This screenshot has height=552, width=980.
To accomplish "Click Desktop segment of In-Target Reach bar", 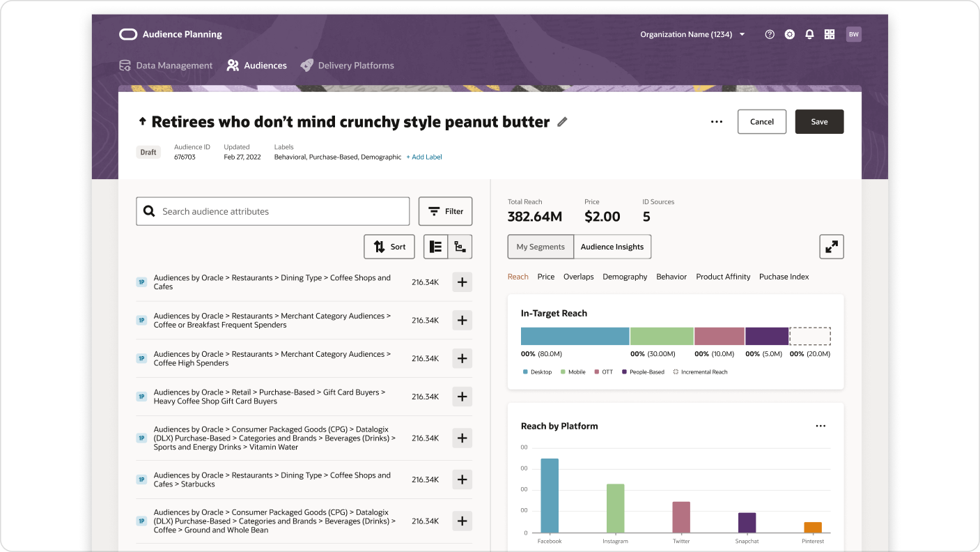I will [575, 336].
